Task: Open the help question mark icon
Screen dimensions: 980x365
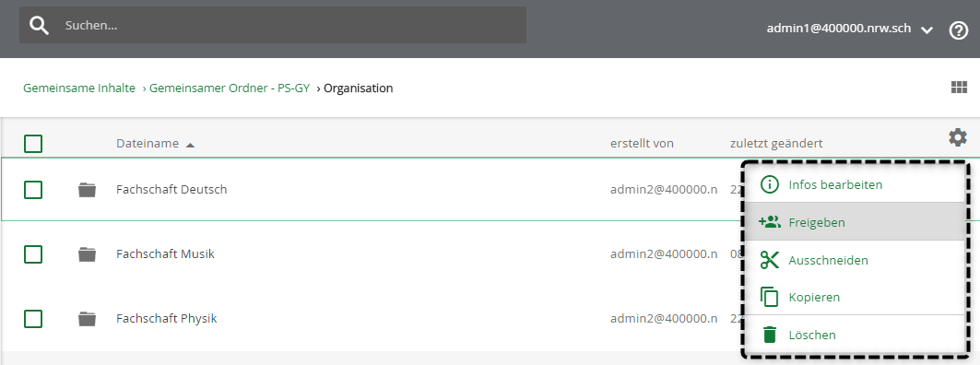Action: pyautogui.click(x=958, y=30)
